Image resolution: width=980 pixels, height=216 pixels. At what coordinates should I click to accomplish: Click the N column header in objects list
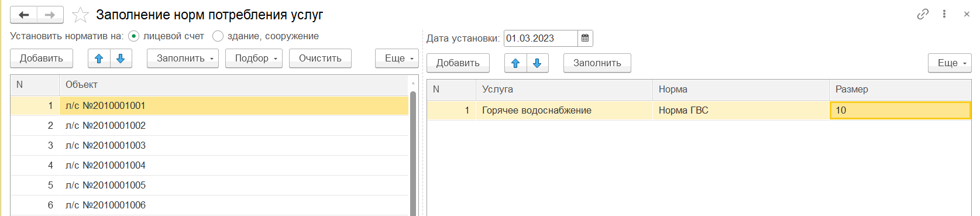coord(35,85)
